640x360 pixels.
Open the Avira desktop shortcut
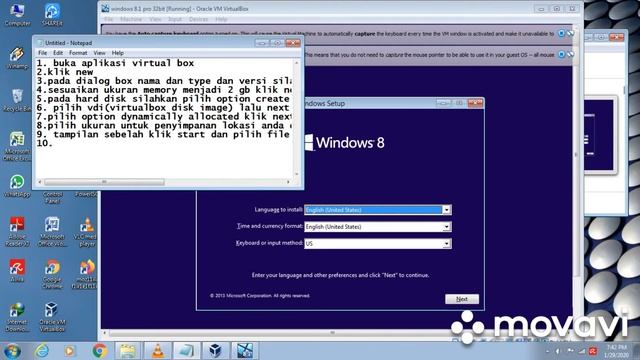(17, 271)
